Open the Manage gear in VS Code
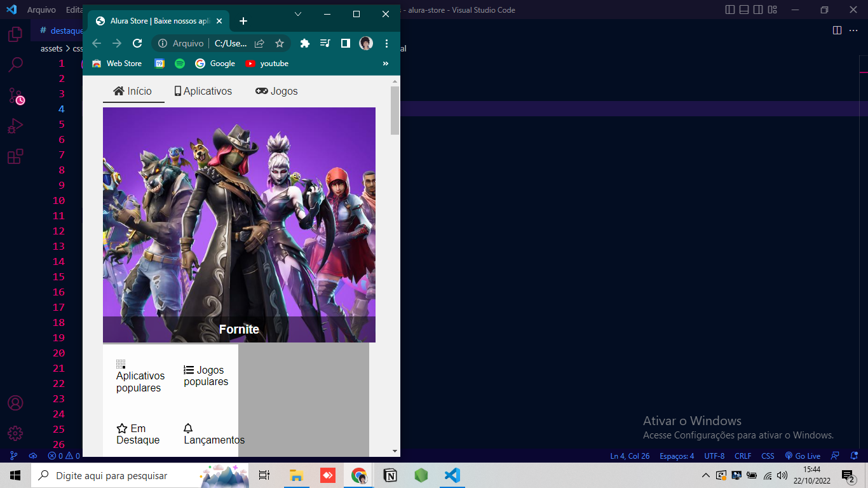Image resolution: width=868 pixels, height=488 pixels. pyautogui.click(x=15, y=433)
